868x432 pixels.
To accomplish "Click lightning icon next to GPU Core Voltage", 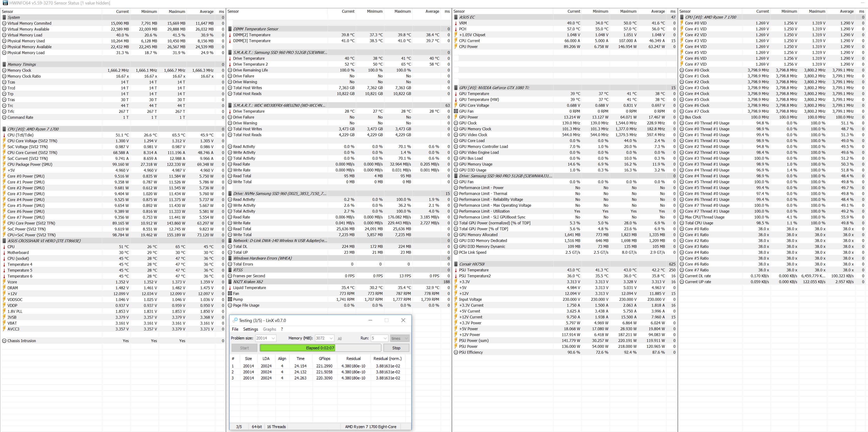I will click(x=456, y=105).
